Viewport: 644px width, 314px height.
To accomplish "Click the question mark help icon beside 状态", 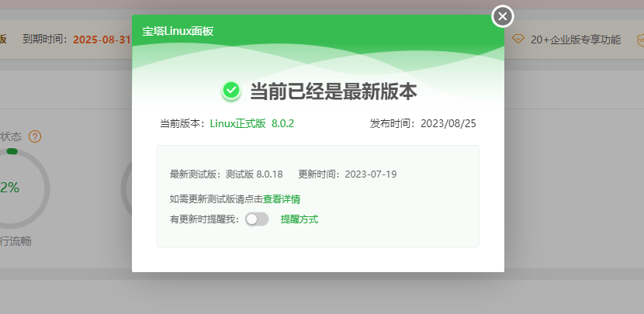I will pyautogui.click(x=35, y=136).
